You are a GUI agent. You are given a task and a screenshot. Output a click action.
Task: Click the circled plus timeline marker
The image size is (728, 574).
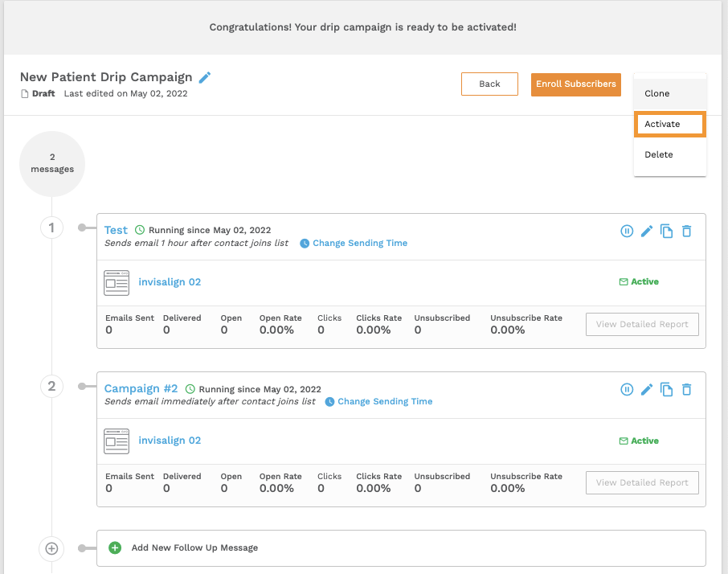51,548
